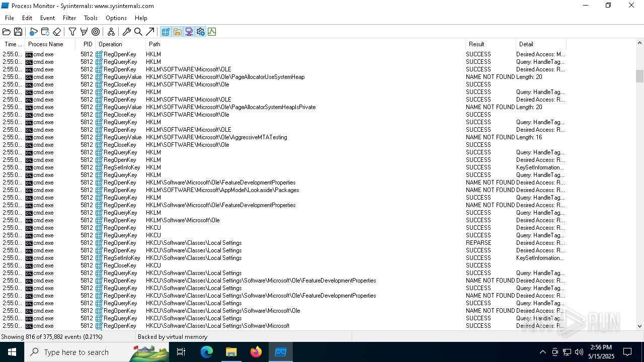Toggle the Autoscroll toolbar icon
644x362 pixels.
point(45,32)
